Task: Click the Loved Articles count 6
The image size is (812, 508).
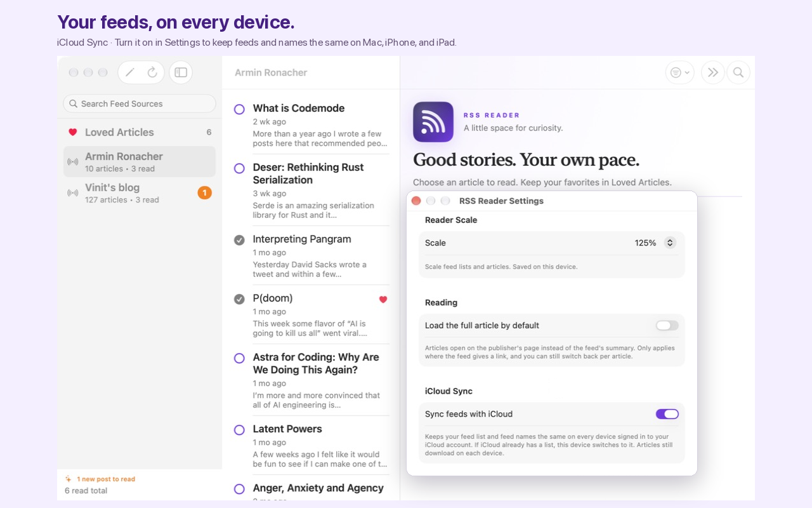Action: [x=209, y=132]
